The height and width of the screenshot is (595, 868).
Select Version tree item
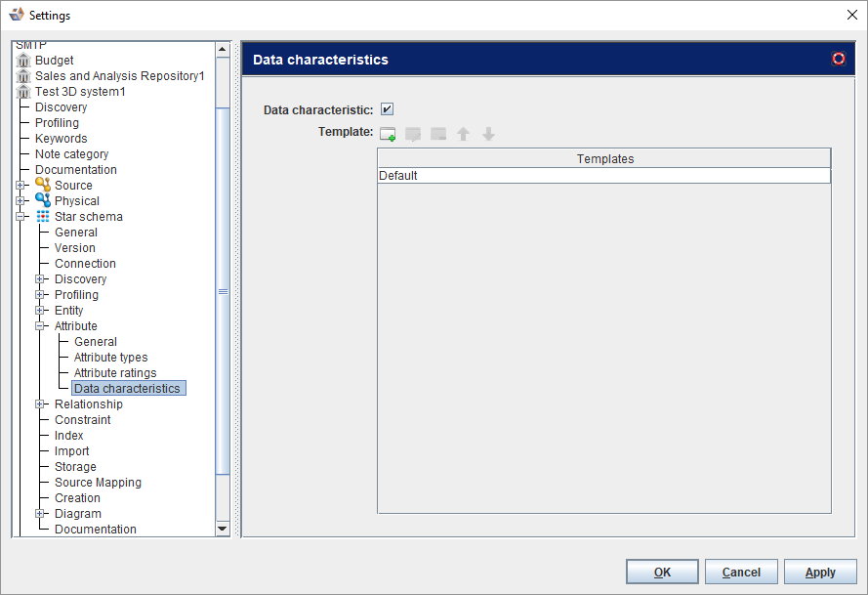[x=75, y=247]
